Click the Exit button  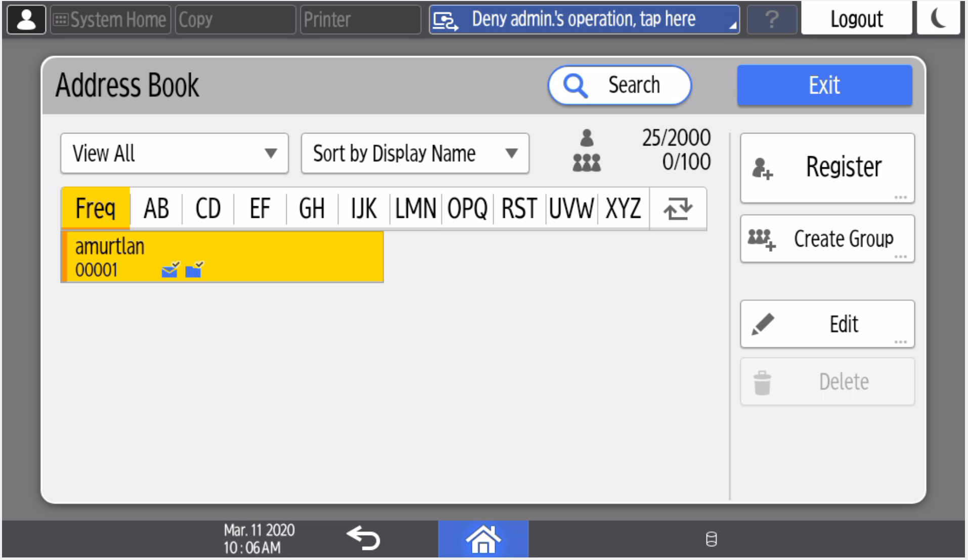[824, 85]
